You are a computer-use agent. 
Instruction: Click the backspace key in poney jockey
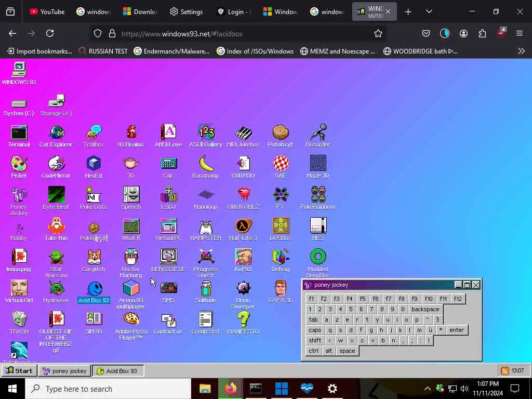(x=425, y=309)
